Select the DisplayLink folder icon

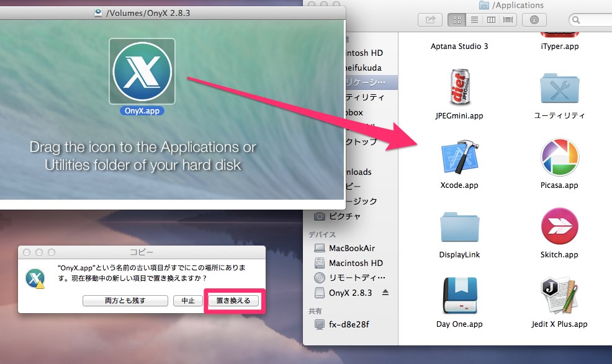[x=459, y=227]
